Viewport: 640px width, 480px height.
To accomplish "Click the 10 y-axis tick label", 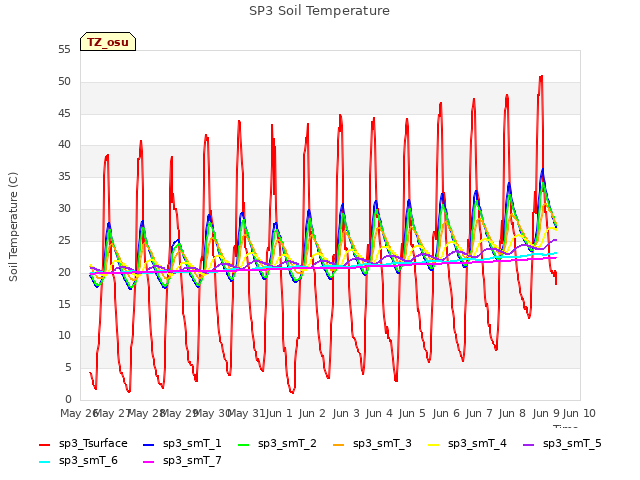I will click(64, 336).
